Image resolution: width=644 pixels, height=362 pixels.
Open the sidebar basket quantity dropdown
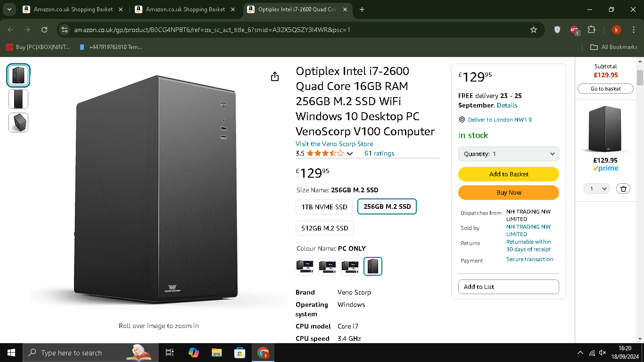pos(596,189)
